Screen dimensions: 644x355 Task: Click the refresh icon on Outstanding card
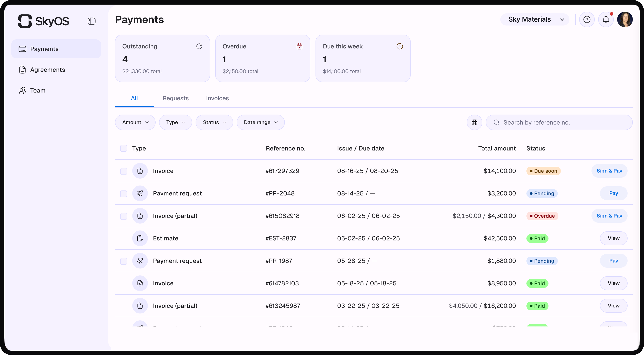click(x=199, y=46)
